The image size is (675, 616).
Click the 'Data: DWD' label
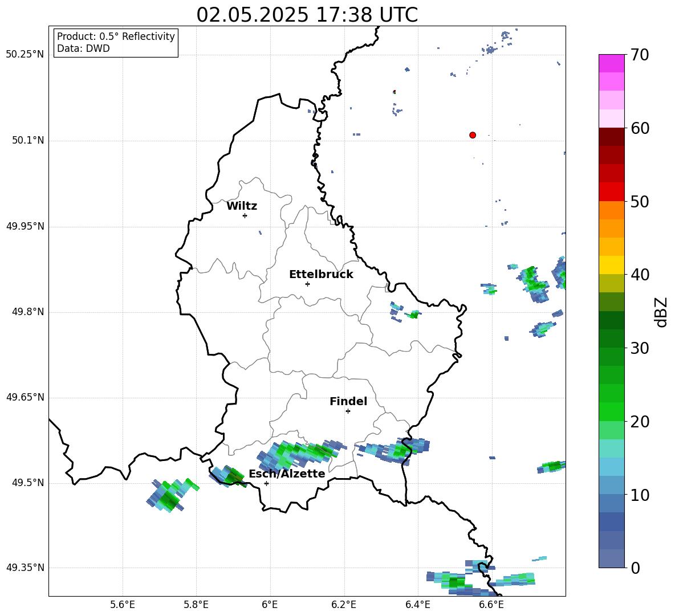[x=83, y=48]
